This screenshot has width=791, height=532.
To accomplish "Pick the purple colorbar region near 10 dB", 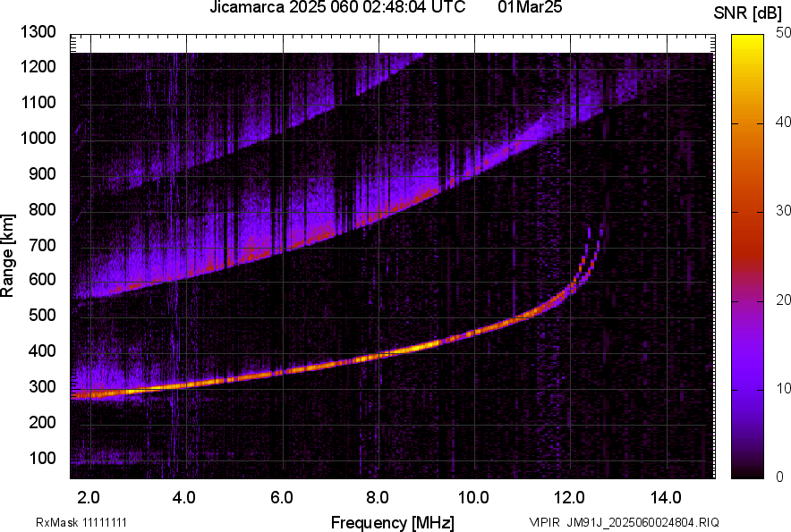I will [x=748, y=389].
